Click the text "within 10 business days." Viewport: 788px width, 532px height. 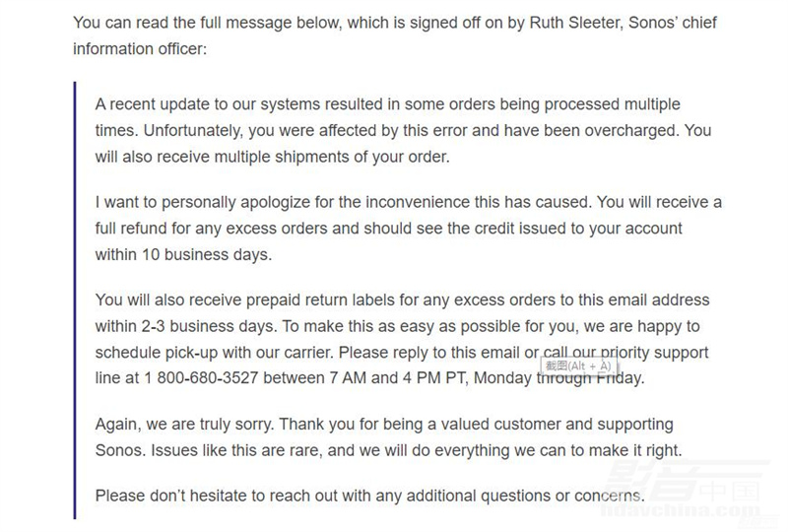[x=183, y=254]
